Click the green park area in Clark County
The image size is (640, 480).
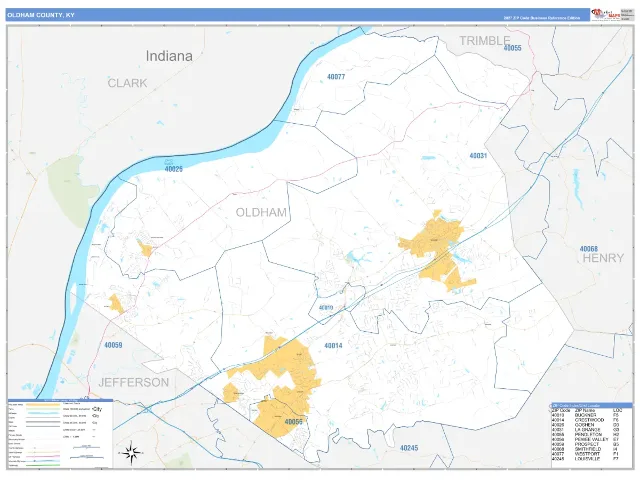pos(73,189)
